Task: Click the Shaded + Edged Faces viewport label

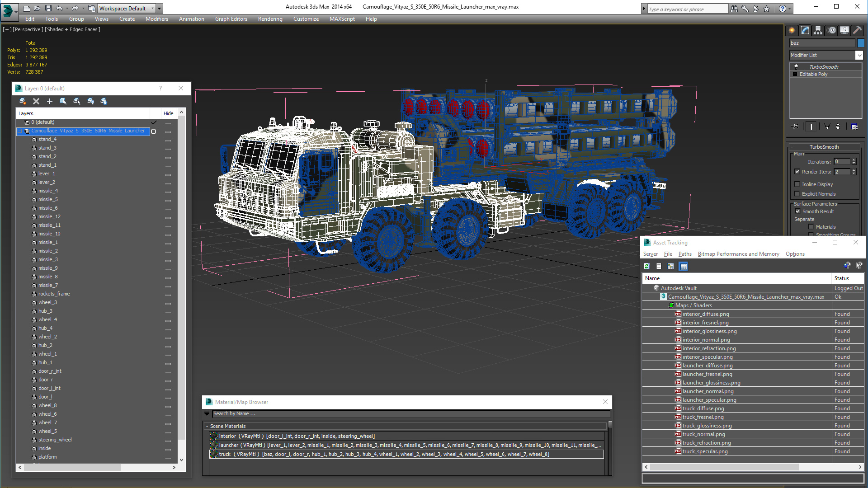Action: (x=72, y=29)
